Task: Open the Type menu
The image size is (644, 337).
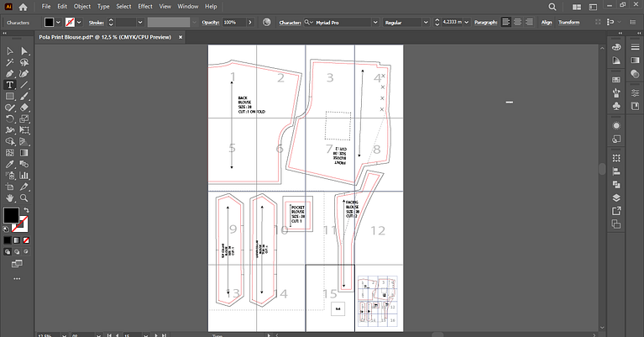Action: tap(103, 7)
